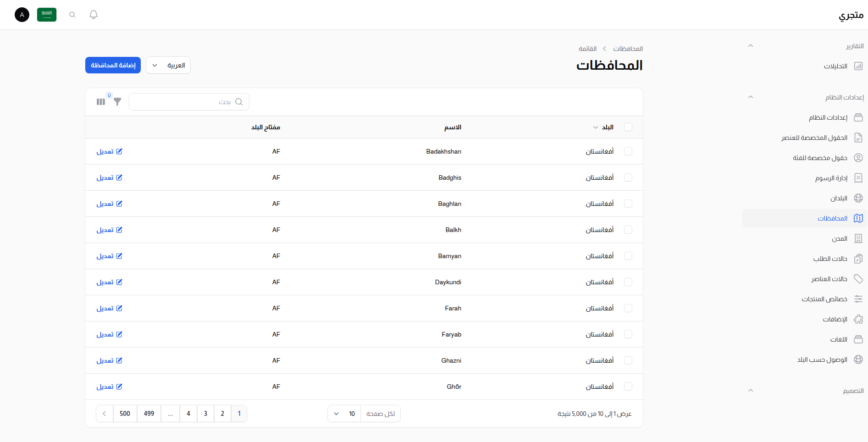868x442 pixels.
Task: Open the column visibility icon above the table
Action: 100,101
